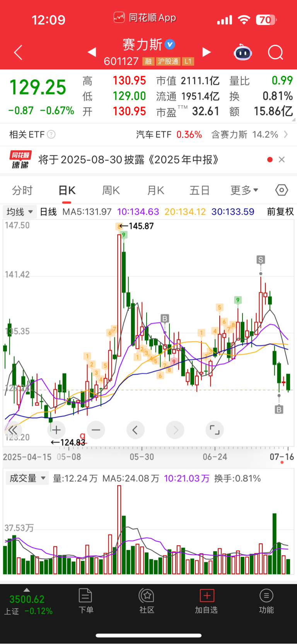
Task: Open 下单 order placement
Action: (85, 601)
